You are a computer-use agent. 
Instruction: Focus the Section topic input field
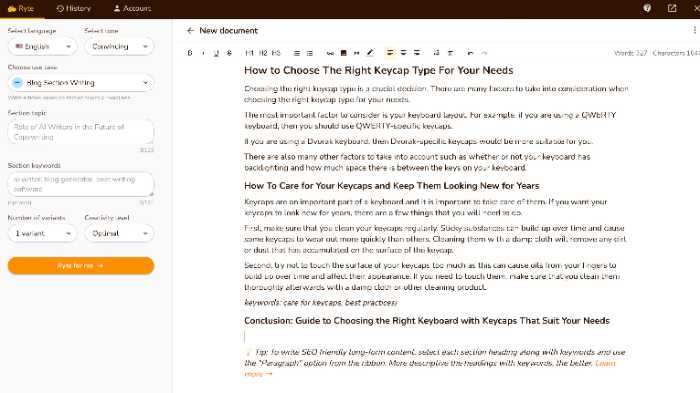click(81, 132)
